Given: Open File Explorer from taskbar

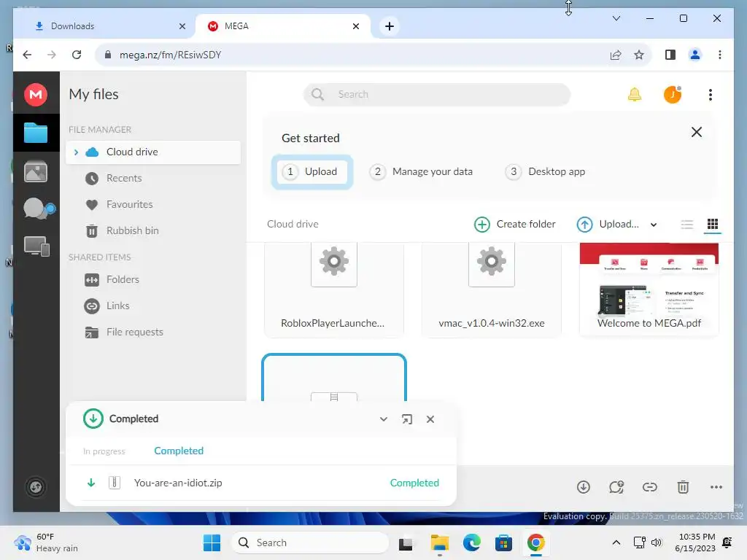Looking at the screenshot, I should point(439,542).
